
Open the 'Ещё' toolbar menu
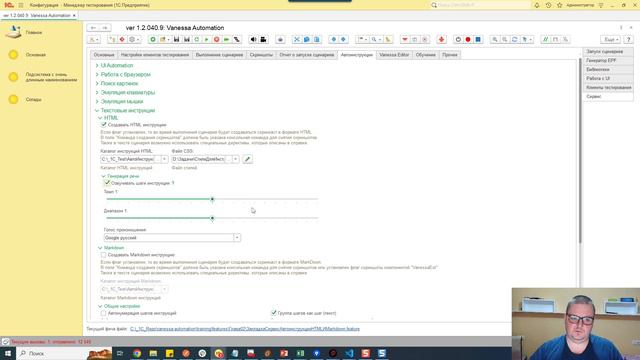pyautogui.click(x=610, y=40)
